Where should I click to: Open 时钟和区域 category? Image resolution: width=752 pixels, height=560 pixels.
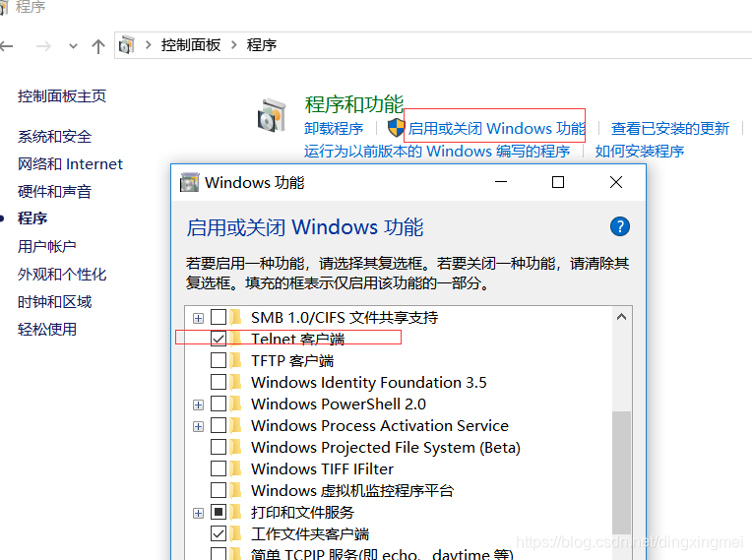point(54,302)
